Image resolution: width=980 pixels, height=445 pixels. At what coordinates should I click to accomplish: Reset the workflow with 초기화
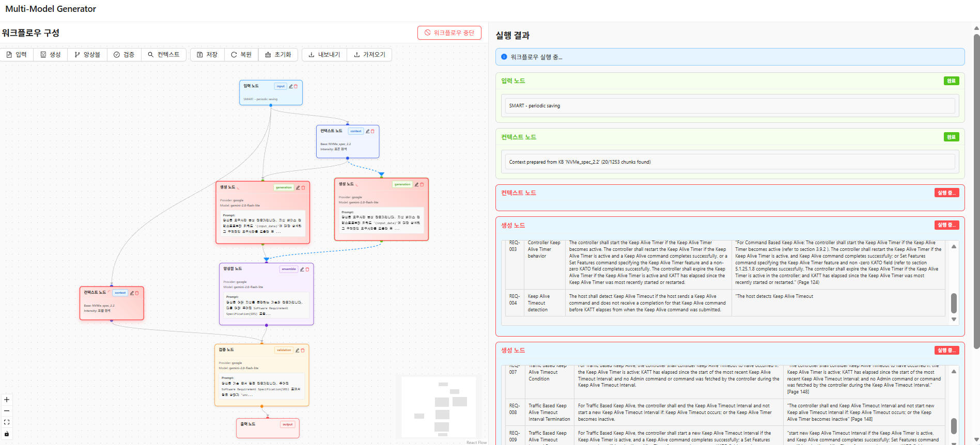278,55
